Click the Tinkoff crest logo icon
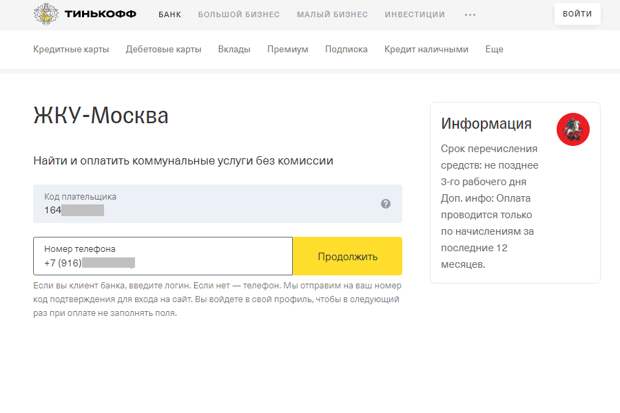This screenshot has width=620, height=413. (46, 14)
